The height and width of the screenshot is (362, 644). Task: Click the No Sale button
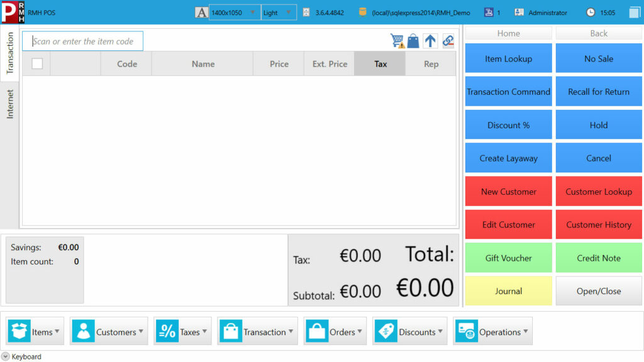(x=599, y=58)
